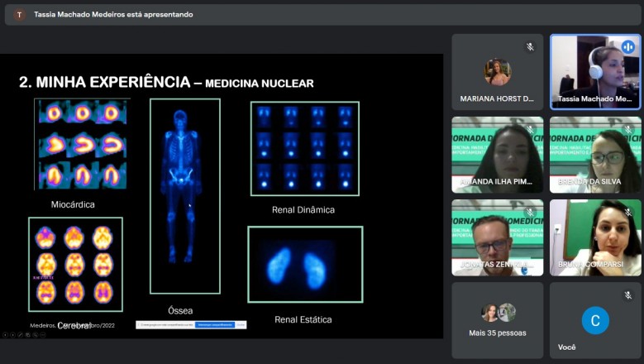The width and height of the screenshot is (644, 364).
Task: Click the previous slide arrow icon
Action: pyautogui.click(x=5, y=335)
